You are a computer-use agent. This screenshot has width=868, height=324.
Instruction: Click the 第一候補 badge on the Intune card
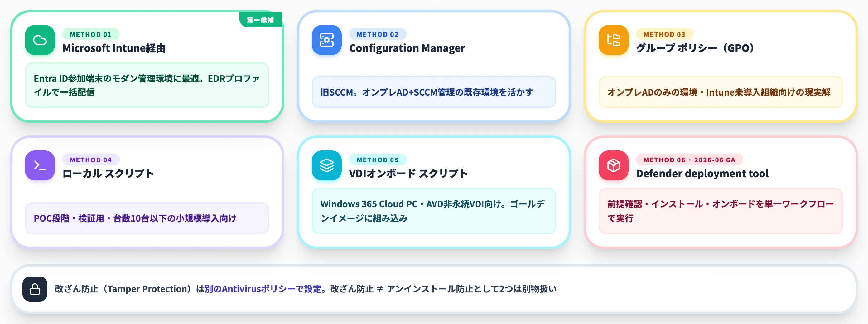click(260, 20)
